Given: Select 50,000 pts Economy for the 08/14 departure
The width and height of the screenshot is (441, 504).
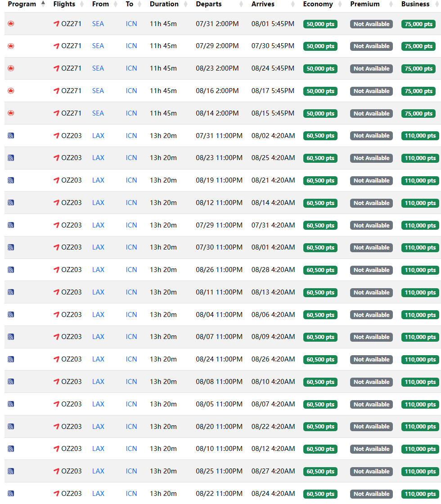Looking at the screenshot, I should (x=320, y=114).
